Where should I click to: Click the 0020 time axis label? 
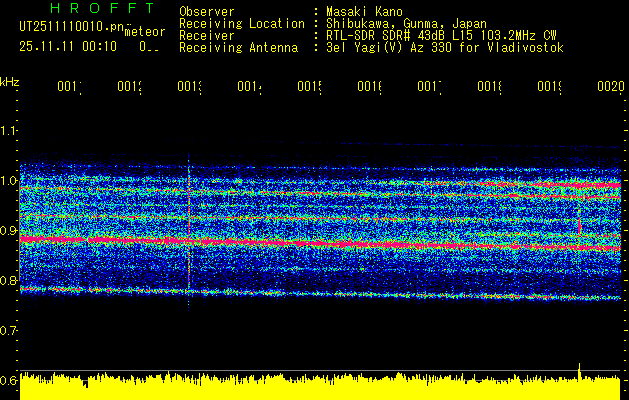[x=611, y=86]
